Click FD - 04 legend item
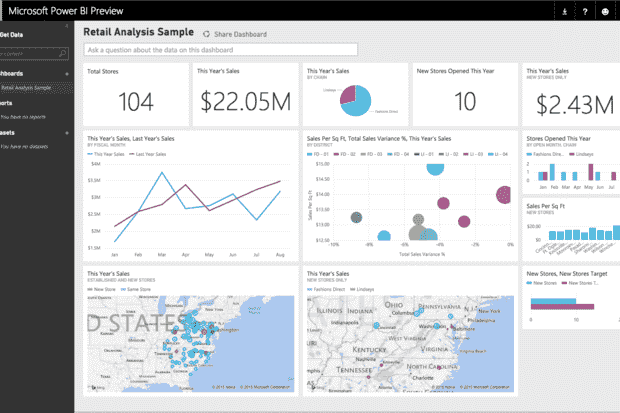 coord(398,154)
